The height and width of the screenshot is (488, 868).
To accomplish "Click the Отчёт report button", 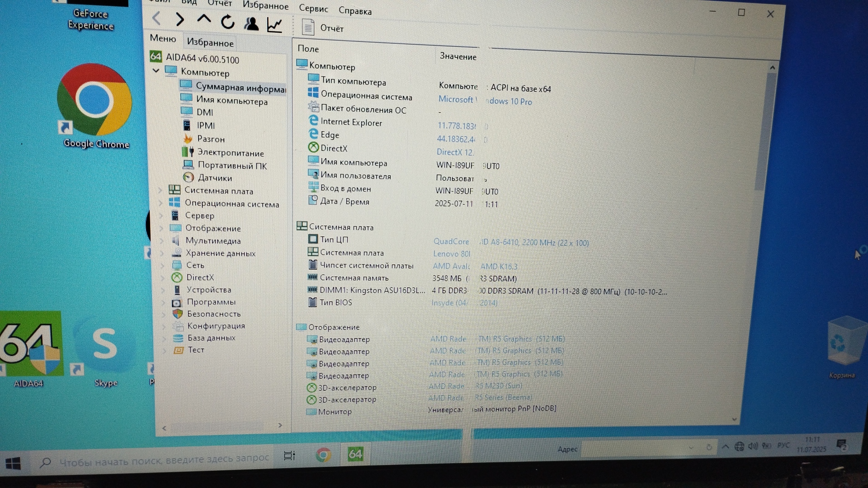I will 323,28.
